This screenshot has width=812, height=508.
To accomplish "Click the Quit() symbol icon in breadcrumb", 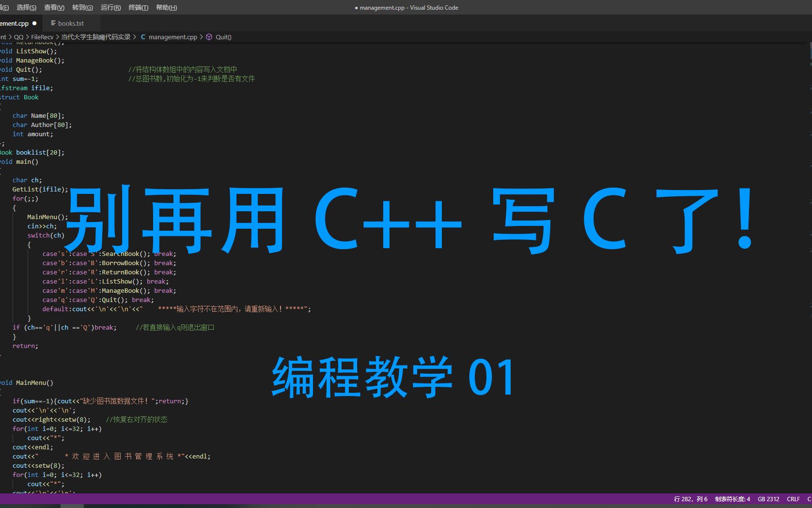I will point(208,37).
